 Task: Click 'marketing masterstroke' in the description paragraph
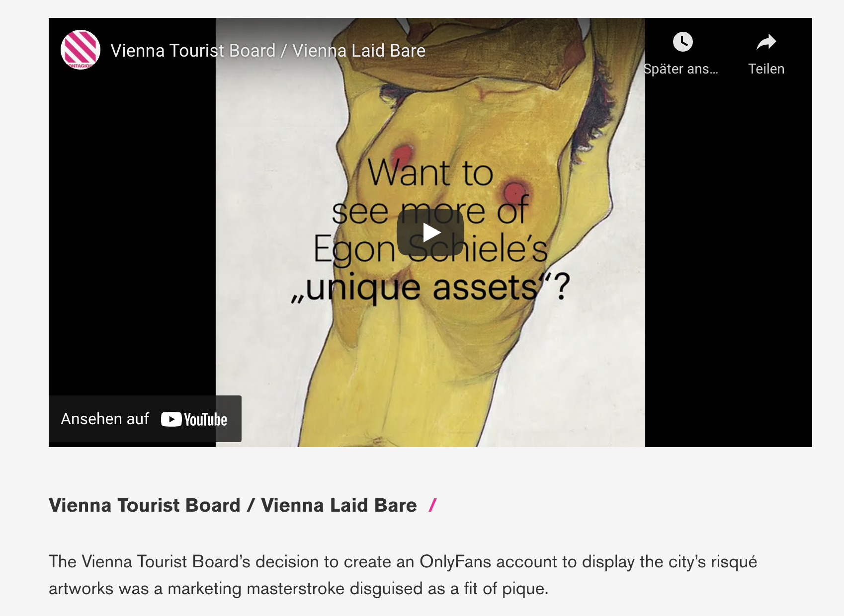click(x=256, y=589)
